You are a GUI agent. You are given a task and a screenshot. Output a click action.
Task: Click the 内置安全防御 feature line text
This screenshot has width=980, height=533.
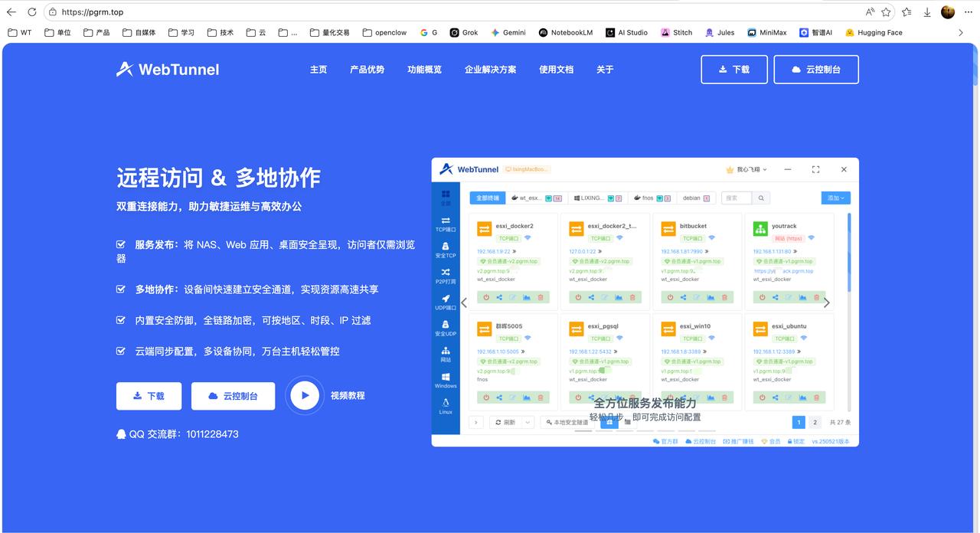(x=253, y=320)
